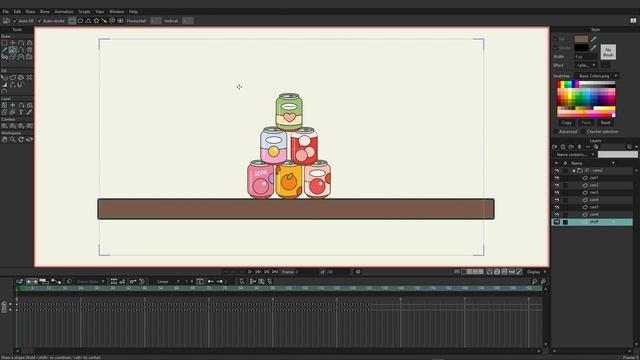Play the animation
The height and width of the screenshot is (360, 640).
click(x=250, y=272)
